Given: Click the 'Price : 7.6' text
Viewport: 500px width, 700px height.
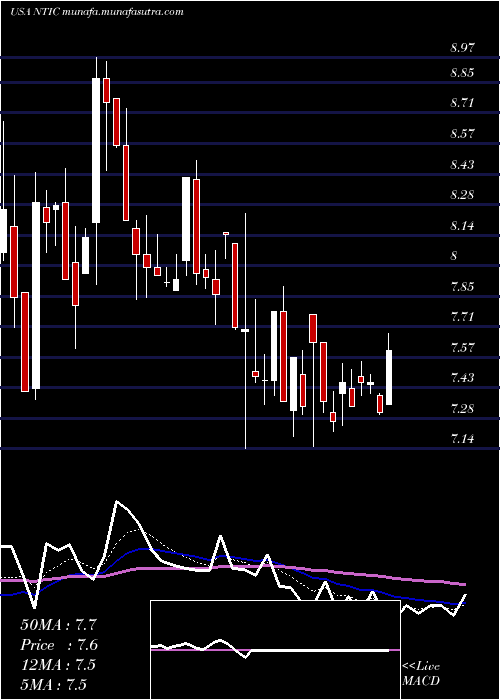Looking at the screenshot, I should pos(59,644).
